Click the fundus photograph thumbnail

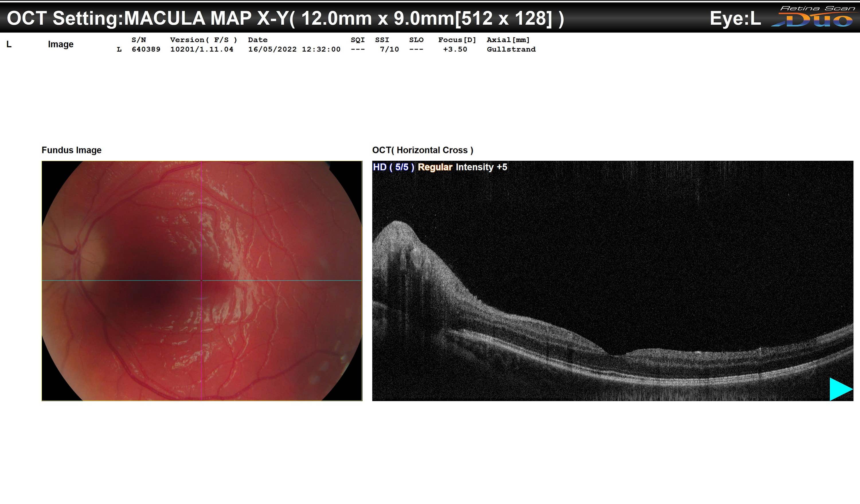(x=202, y=281)
